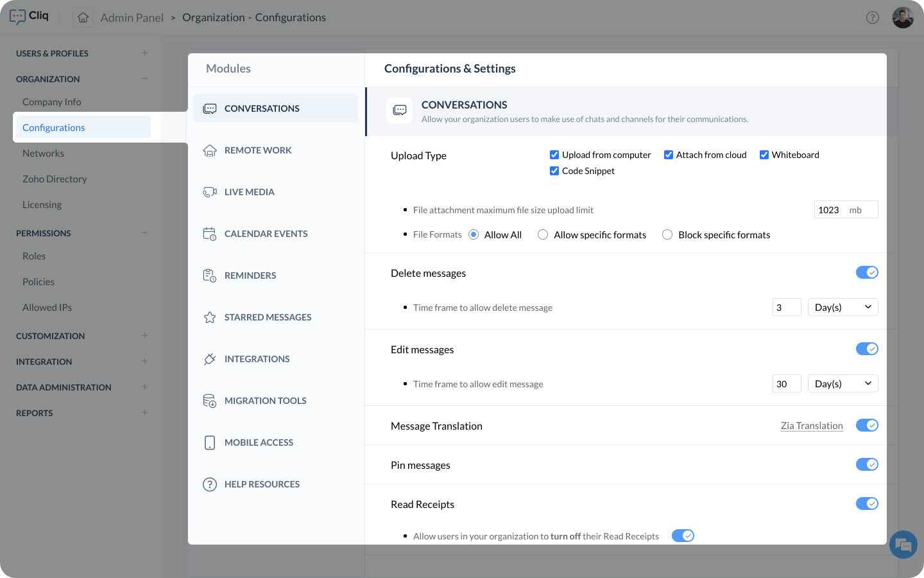The image size is (924, 578).
Task: Click the Live Media module icon
Action: coord(210,192)
